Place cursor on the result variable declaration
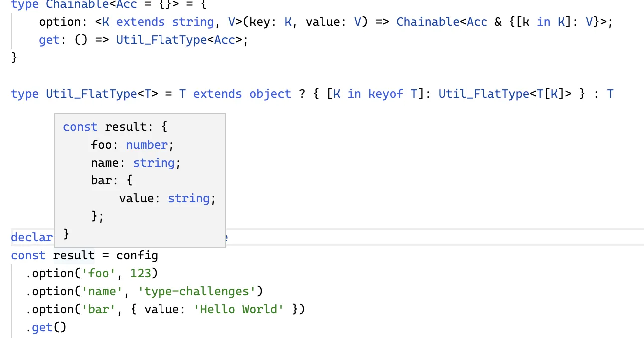 pos(74,256)
